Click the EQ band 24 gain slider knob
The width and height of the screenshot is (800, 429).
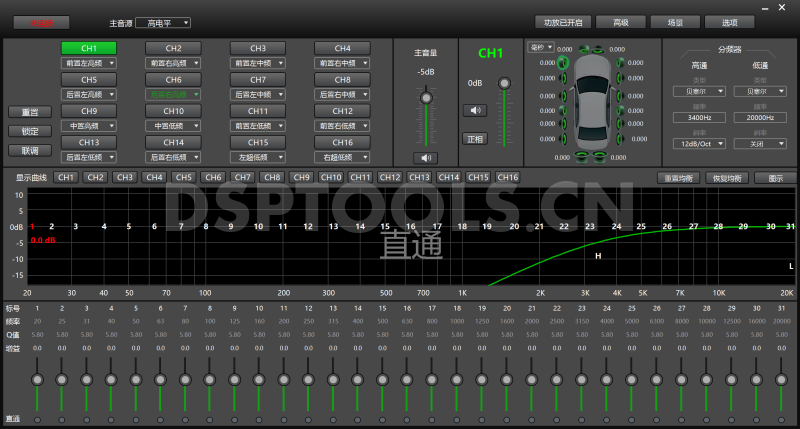point(607,380)
